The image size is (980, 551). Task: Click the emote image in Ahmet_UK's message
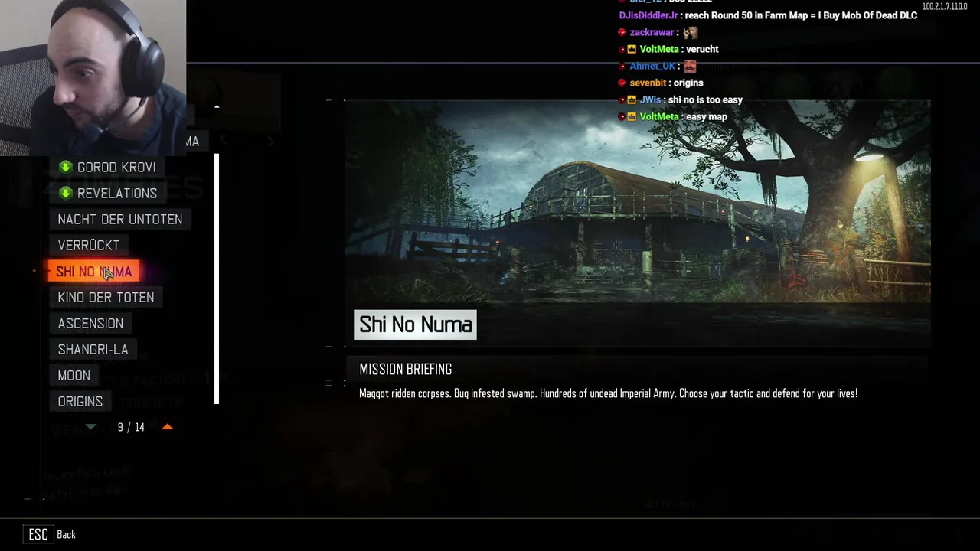(x=690, y=66)
